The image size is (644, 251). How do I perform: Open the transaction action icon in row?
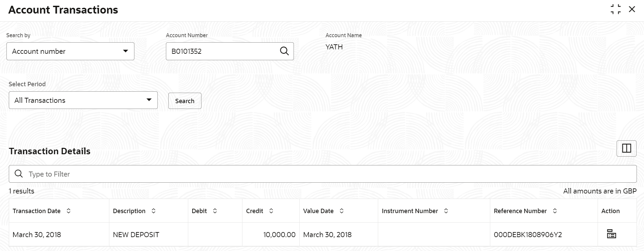611,234
